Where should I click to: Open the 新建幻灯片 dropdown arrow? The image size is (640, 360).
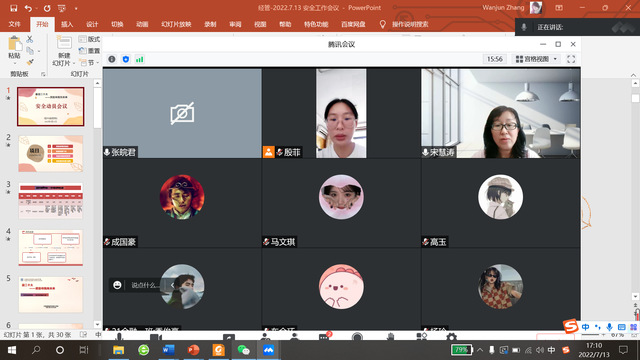(74, 63)
